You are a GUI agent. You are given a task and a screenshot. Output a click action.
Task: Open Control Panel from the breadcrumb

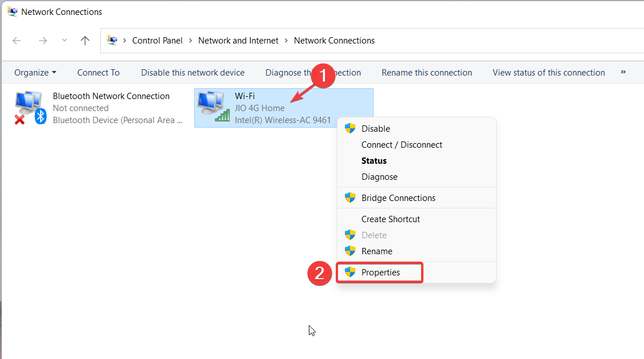click(x=157, y=41)
